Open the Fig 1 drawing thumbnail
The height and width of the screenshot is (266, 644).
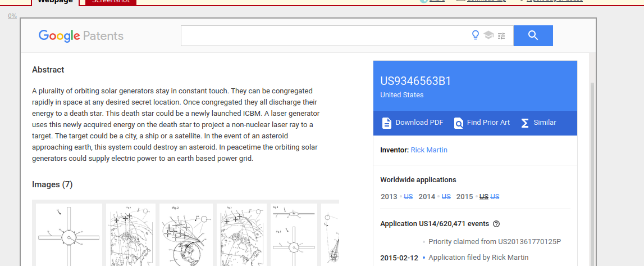click(131, 235)
